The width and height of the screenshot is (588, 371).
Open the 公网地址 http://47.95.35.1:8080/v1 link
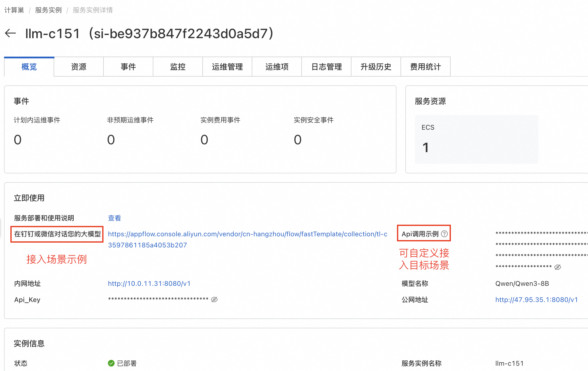(536, 299)
